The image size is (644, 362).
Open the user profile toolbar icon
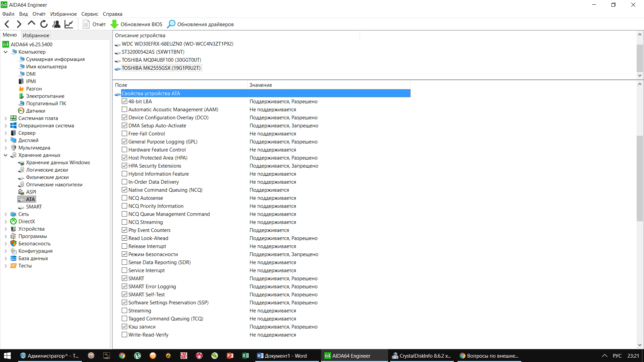point(56,24)
